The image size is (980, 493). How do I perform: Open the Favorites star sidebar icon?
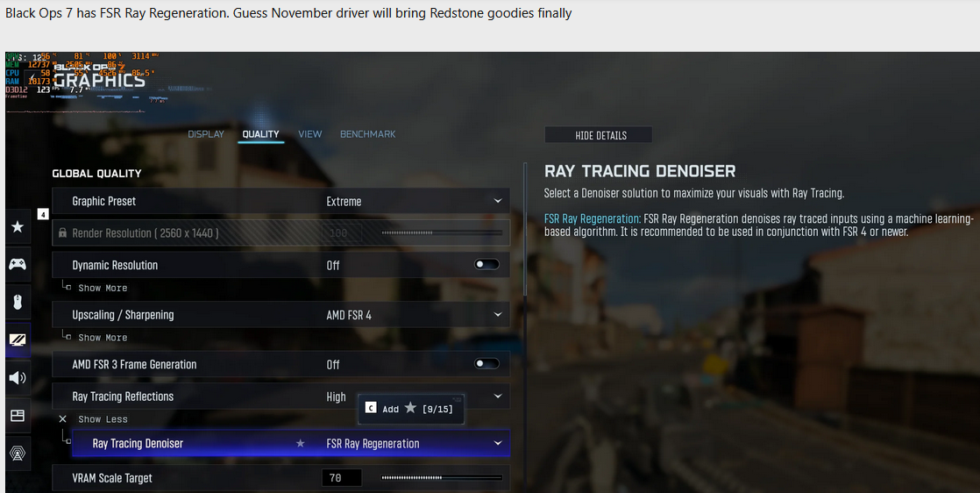(18, 226)
